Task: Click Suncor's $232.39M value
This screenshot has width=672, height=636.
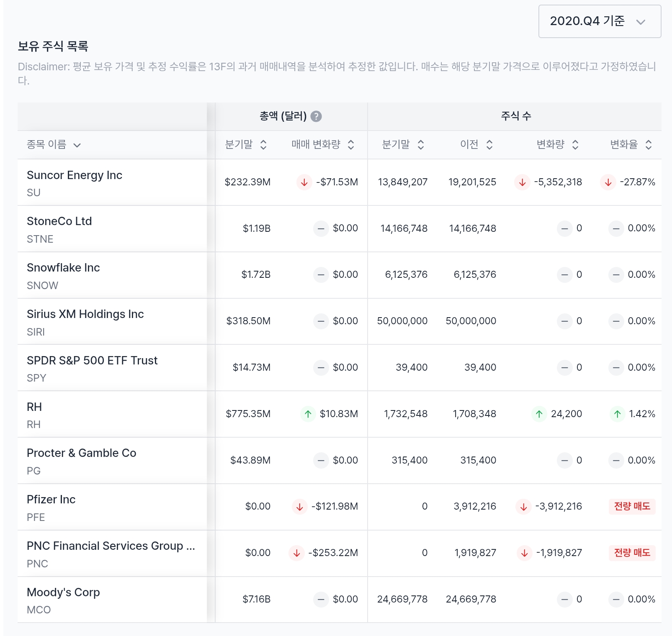Action: click(x=247, y=182)
